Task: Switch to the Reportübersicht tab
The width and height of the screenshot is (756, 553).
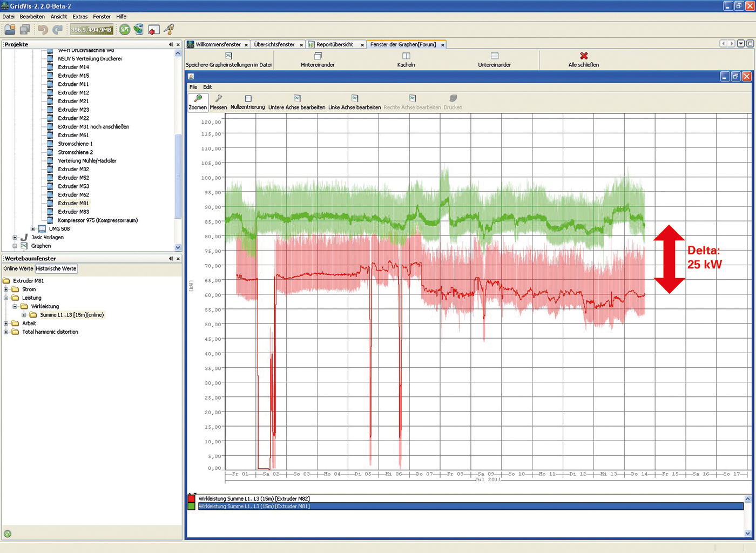Action: pos(334,44)
